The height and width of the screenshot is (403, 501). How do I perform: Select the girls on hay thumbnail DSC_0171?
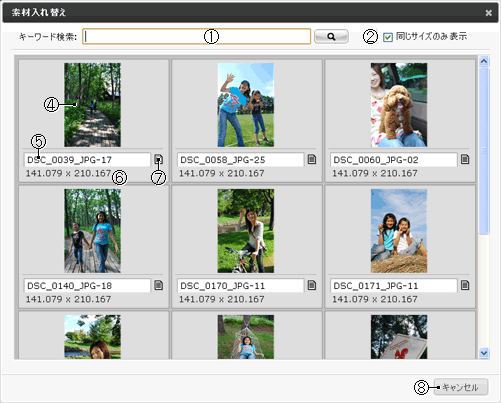tap(399, 231)
